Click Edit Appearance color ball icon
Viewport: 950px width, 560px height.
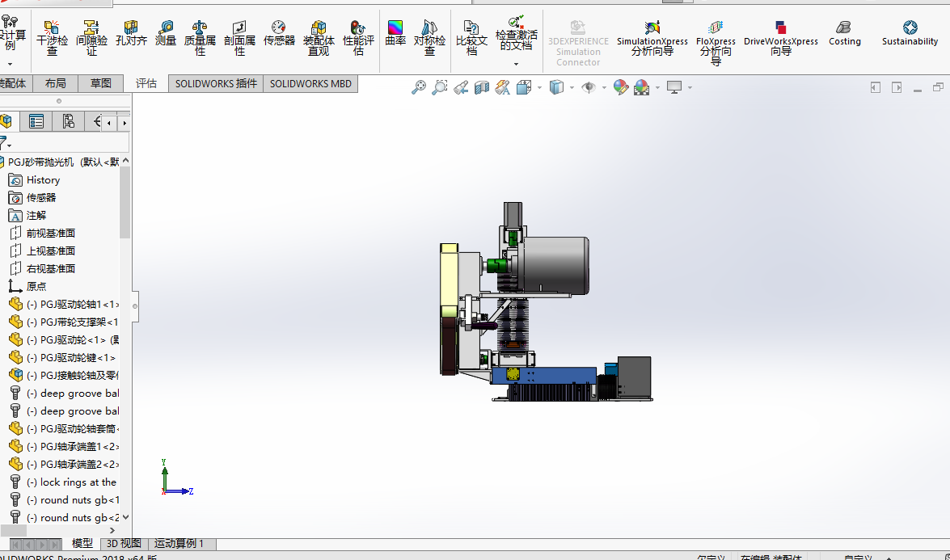click(x=620, y=88)
